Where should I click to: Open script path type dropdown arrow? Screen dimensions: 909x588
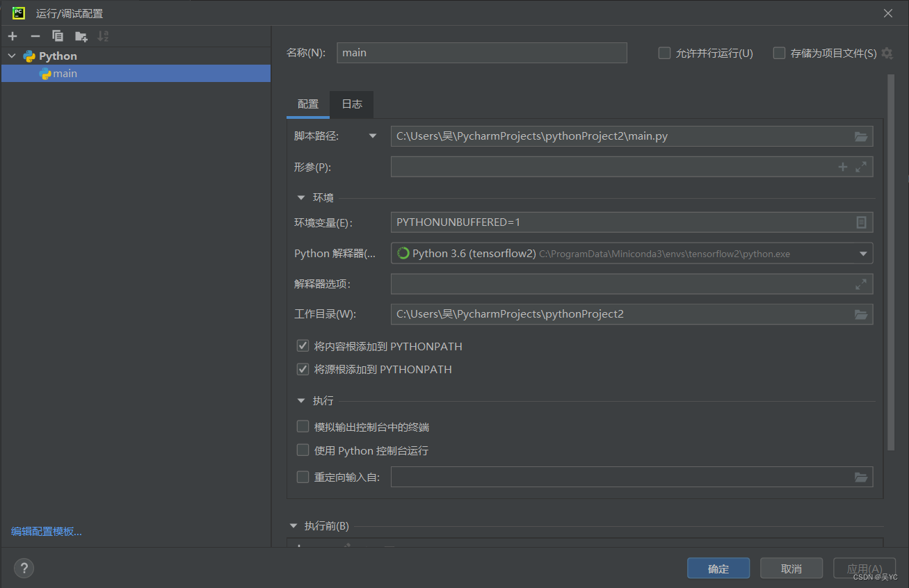click(x=373, y=136)
